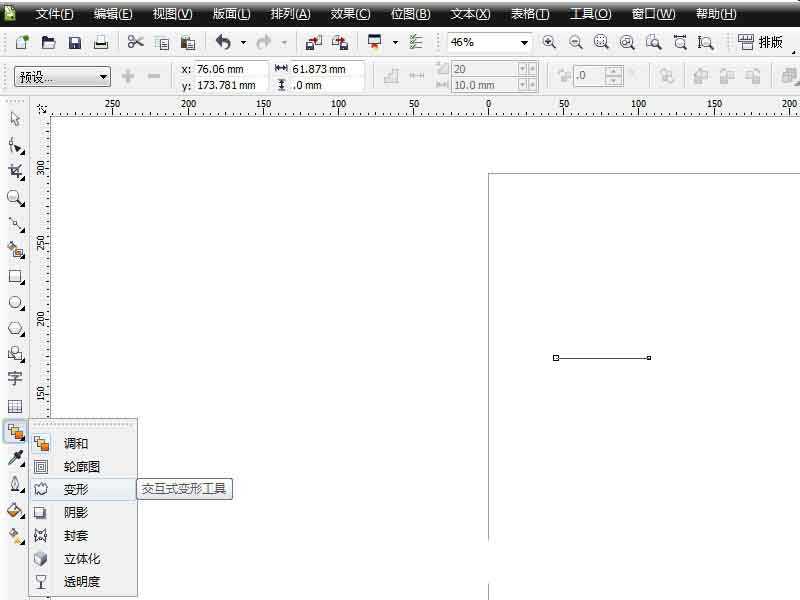Choose 变形 from the flyout menu

[76, 490]
